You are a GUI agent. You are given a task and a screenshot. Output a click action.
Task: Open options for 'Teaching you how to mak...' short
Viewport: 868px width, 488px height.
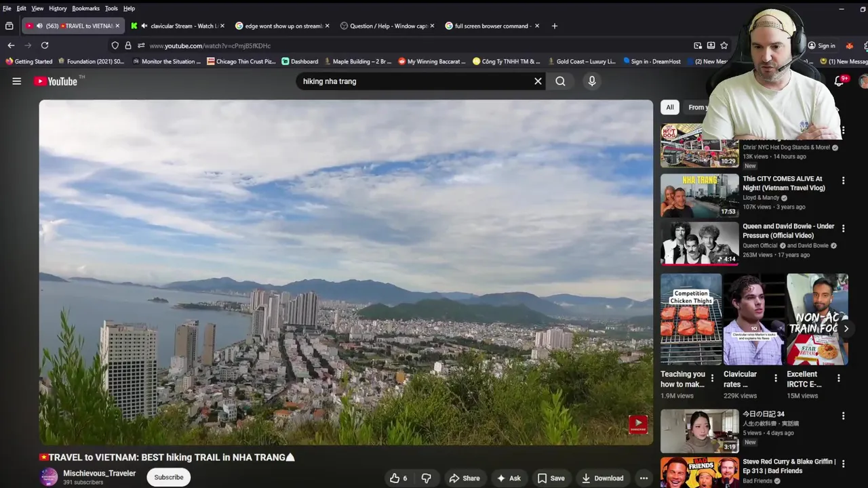coord(712,378)
